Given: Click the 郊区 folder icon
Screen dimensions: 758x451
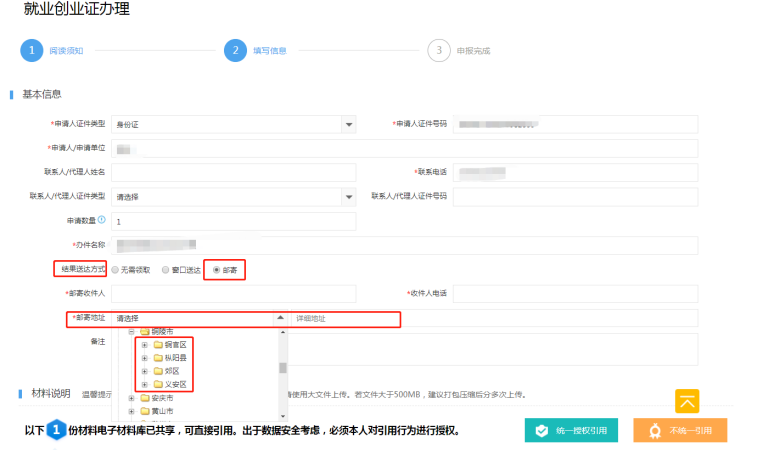Looking at the screenshot, I should 158,371.
